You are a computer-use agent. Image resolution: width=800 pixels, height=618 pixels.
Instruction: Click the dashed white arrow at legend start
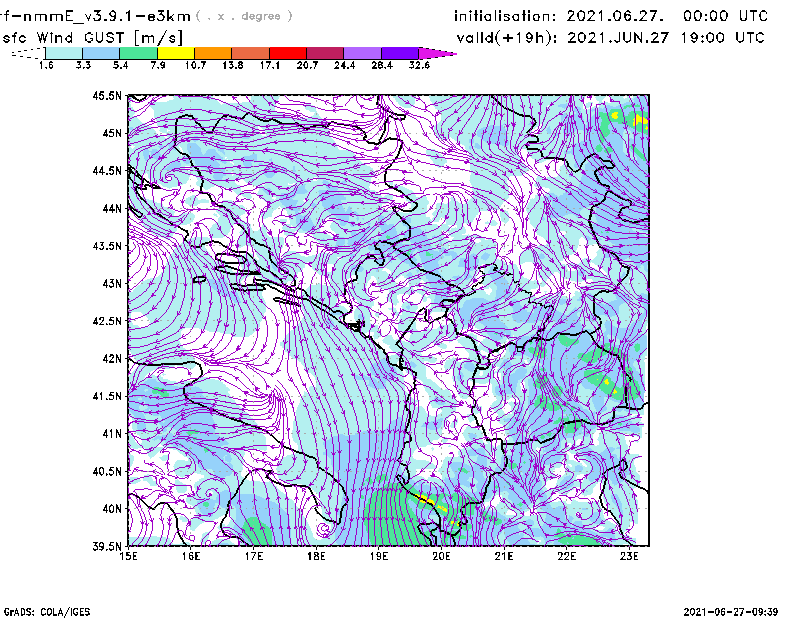click(28, 53)
